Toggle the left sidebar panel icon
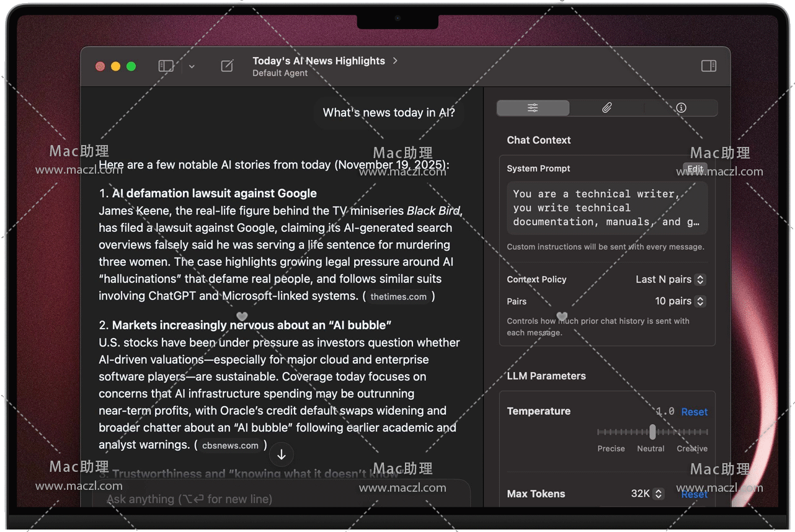Viewport: 795px width, 532px height. 166,66
